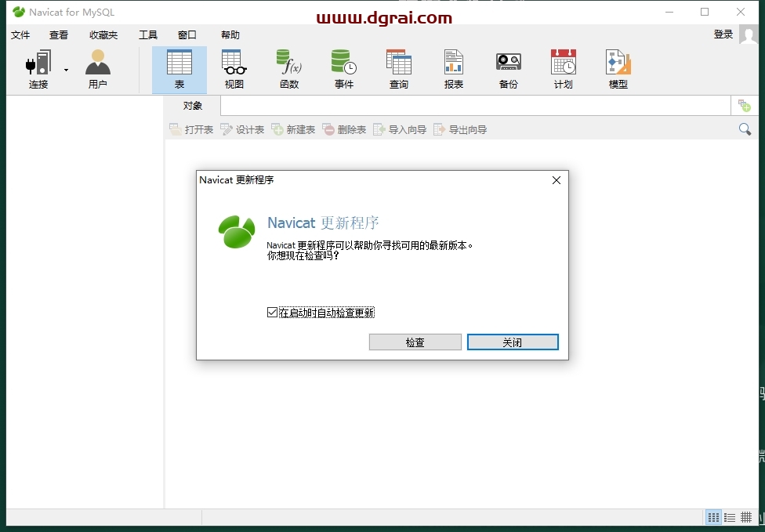Viewport: 765px width, 532px height.
Task: Open the 用户 user manager
Action: (97, 69)
